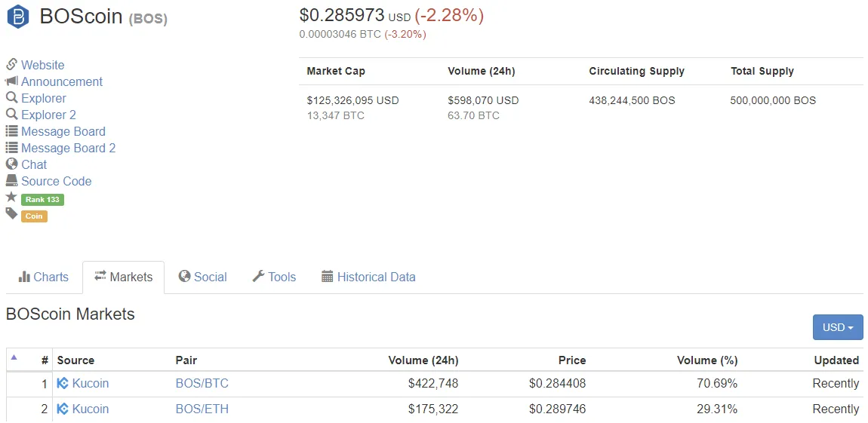Sort table by Source column header

(x=75, y=360)
